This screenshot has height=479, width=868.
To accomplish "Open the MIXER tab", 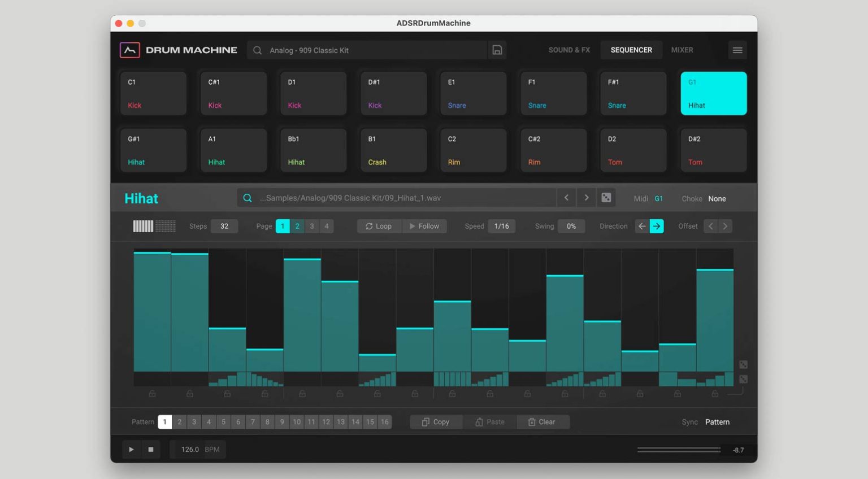I will (x=682, y=50).
